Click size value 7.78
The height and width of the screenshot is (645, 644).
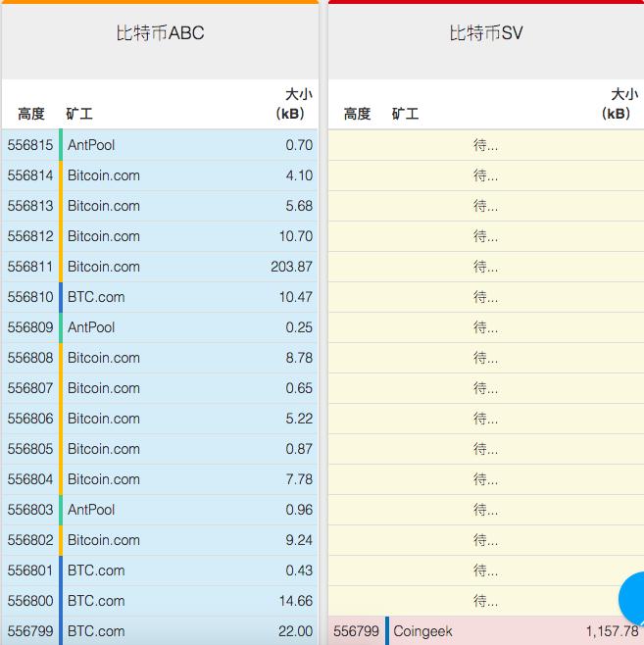tap(299, 479)
